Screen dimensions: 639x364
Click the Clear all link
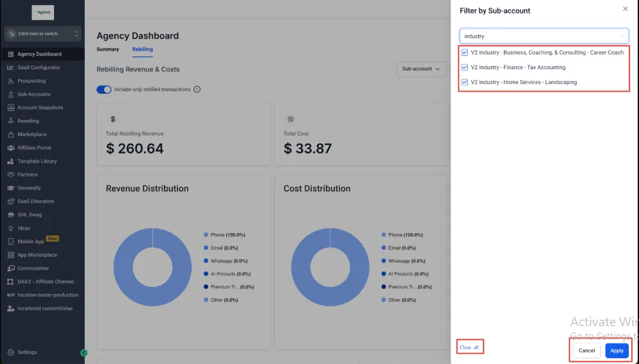(x=469, y=347)
